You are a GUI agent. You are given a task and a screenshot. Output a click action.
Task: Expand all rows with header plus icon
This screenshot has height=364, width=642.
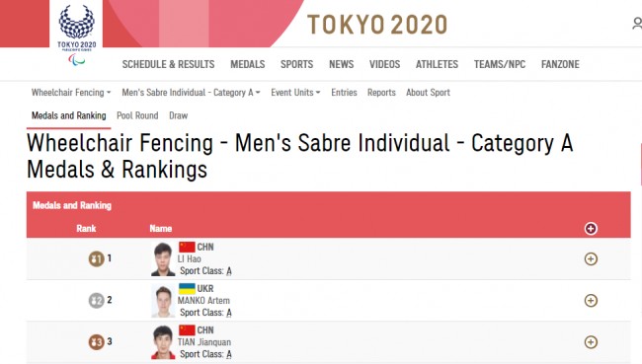point(591,229)
